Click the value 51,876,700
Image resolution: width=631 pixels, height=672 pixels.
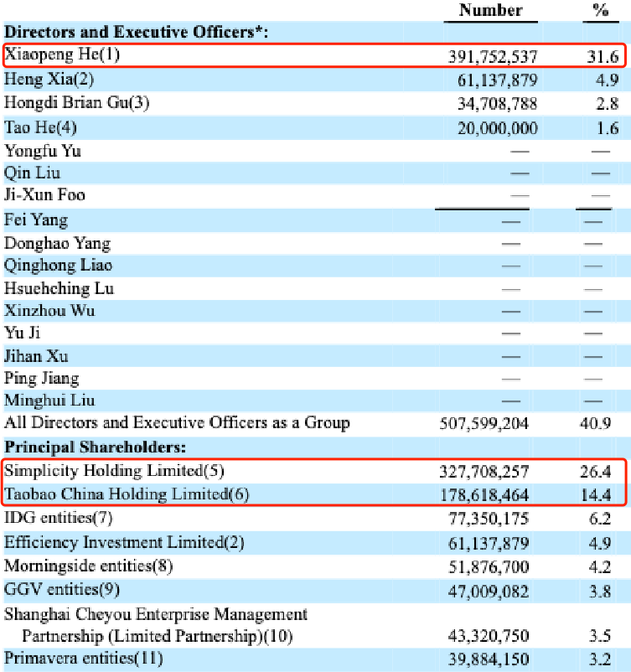pyautogui.click(x=489, y=567)
